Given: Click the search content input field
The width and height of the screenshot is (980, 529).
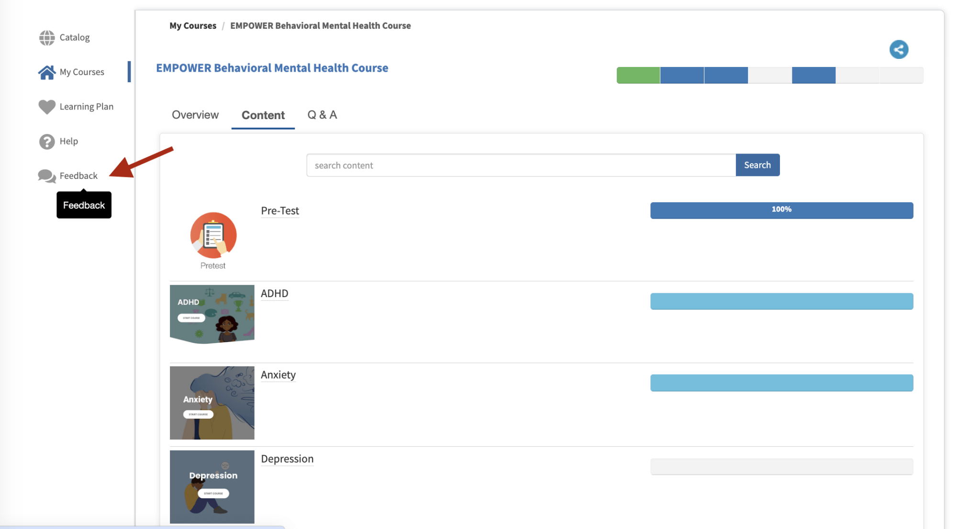Looking at the screenshot, I should 521,165.
